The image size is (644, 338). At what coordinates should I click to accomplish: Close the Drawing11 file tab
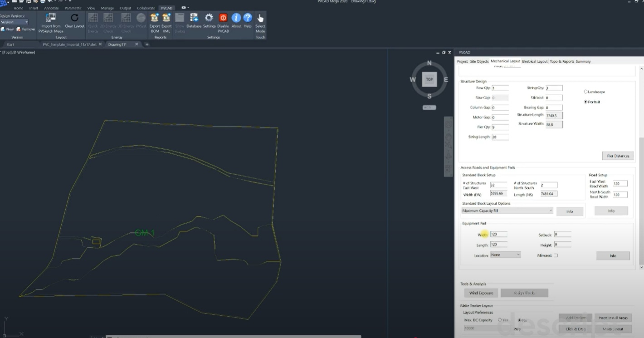(137, 44)
